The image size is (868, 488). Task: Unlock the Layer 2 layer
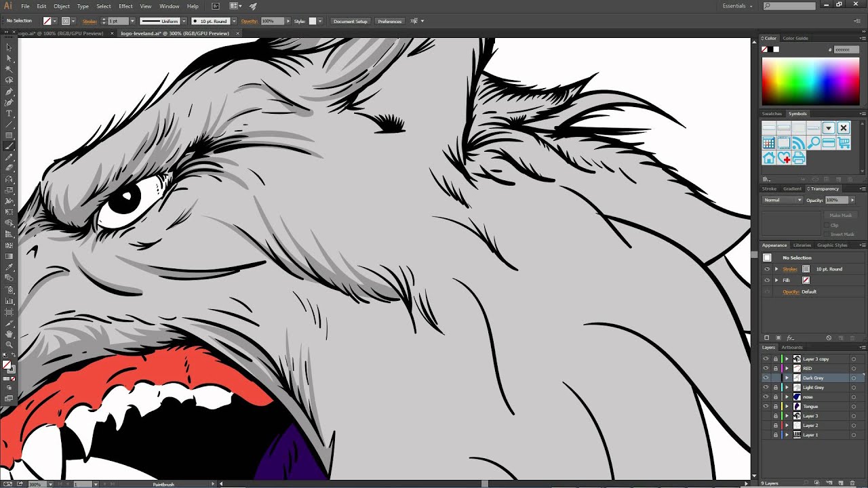[776, 425]
